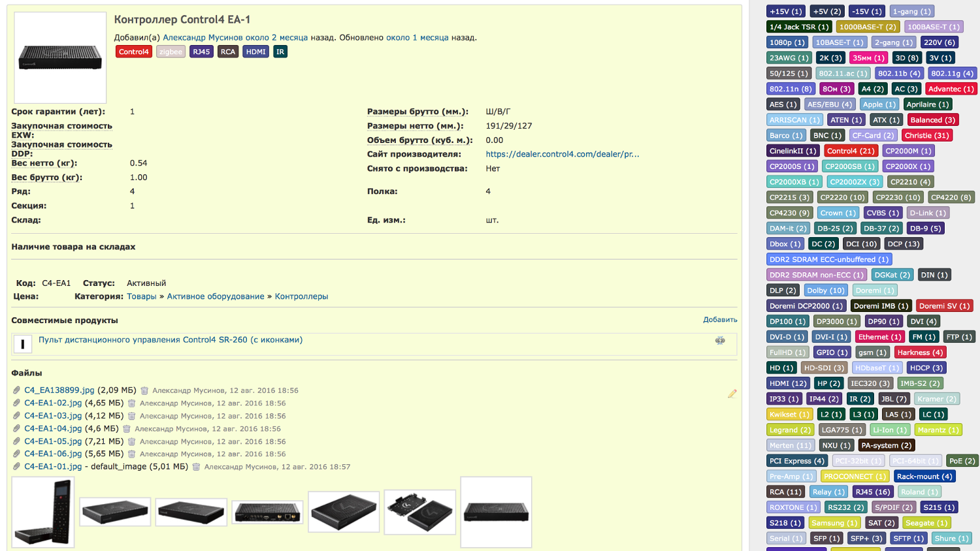Open the rear-ports controller thumbnail

coord(267,512)
